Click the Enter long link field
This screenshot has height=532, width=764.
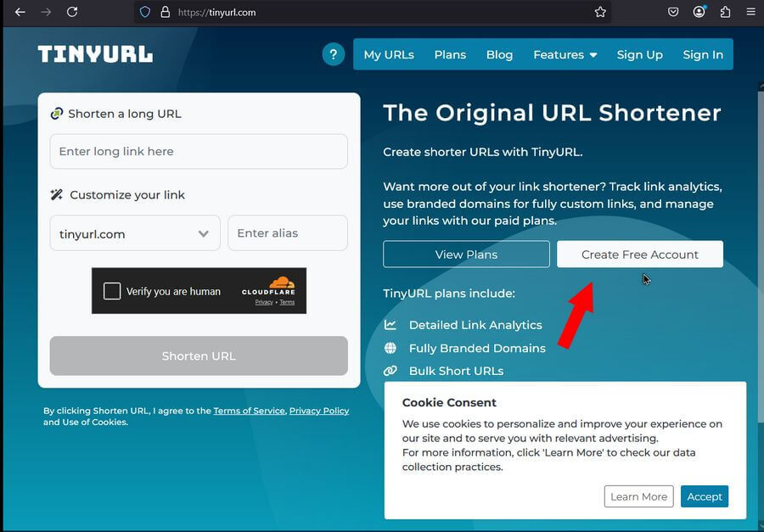click(x=199, y=152)
